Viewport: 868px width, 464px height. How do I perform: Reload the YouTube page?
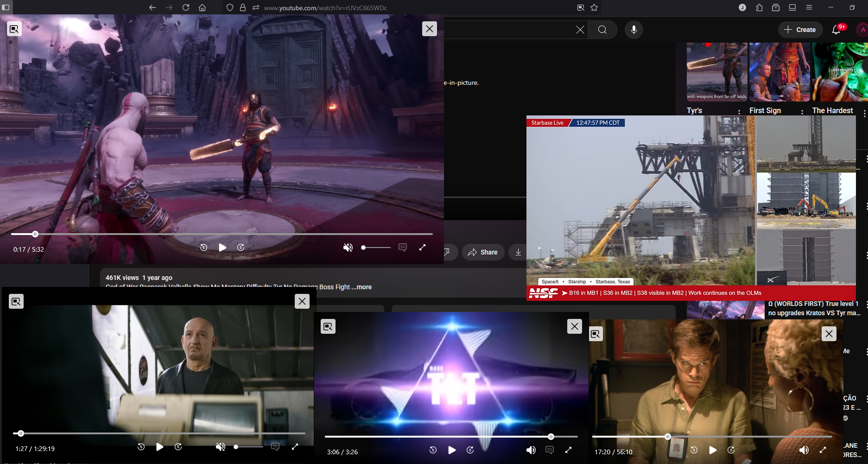click(x=186, y=7)
